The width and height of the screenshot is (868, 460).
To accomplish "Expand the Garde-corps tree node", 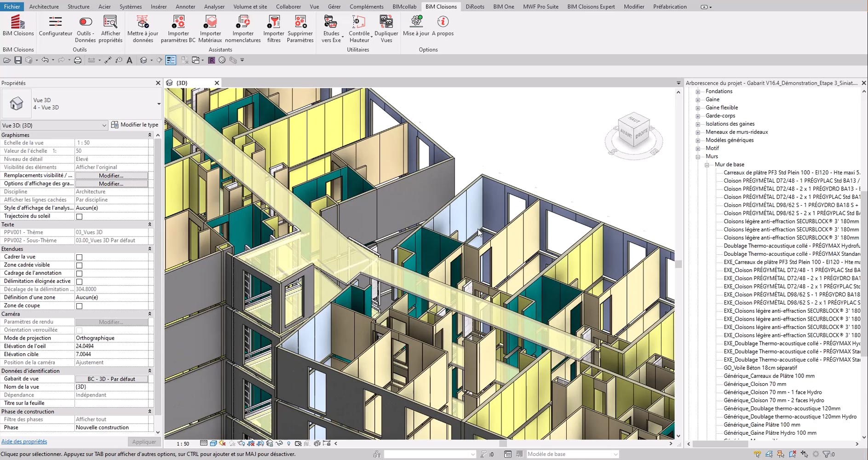I will pos(698,116).
